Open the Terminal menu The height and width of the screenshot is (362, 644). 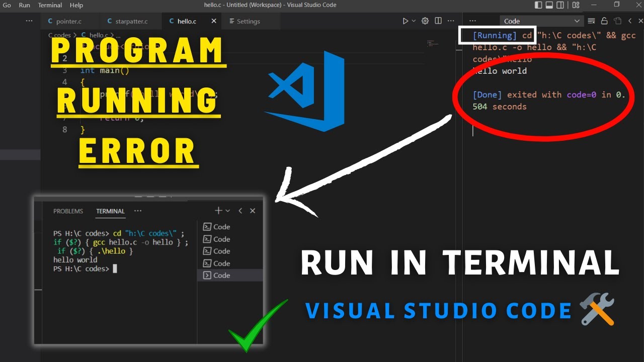(50, 5)
